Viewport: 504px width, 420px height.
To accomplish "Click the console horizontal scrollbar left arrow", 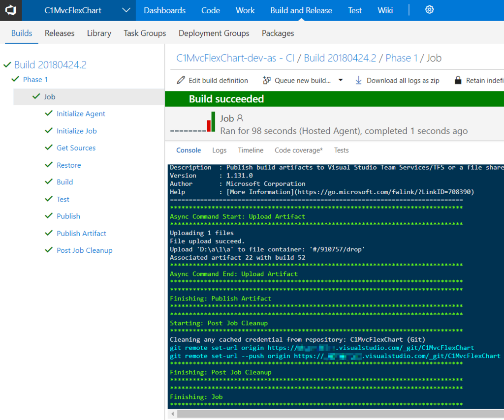I will click(x=173, y=414).
